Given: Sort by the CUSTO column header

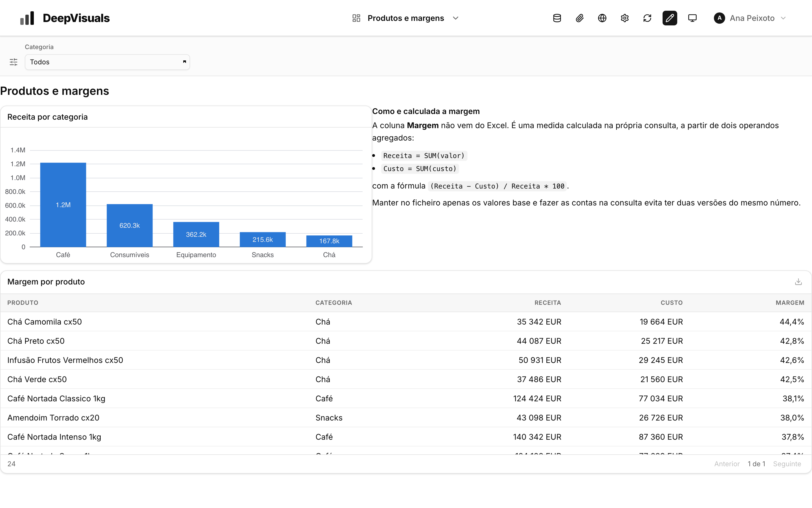Looking at the screenshot, I should point(672,303).
